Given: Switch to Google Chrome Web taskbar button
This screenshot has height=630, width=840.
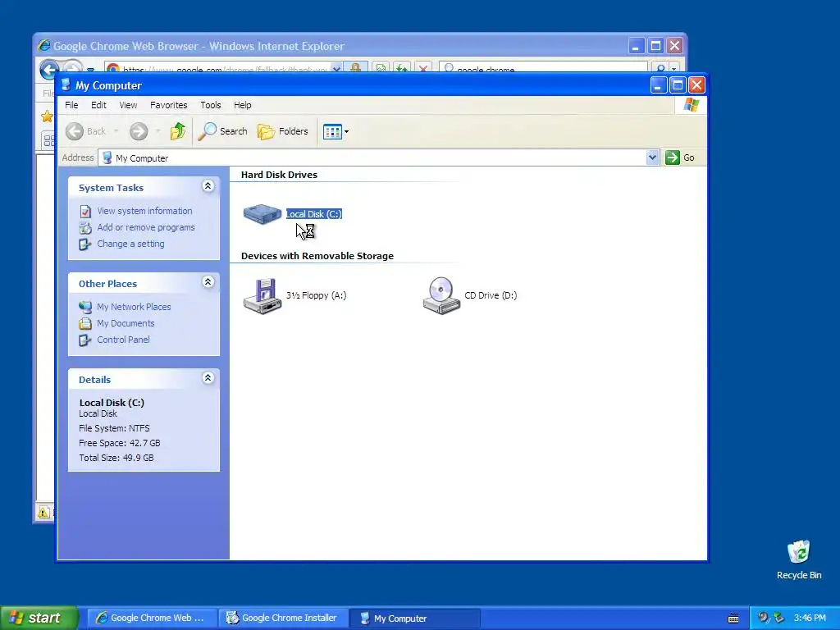Looking at the screenshot, I should click(x=151, y=618).
